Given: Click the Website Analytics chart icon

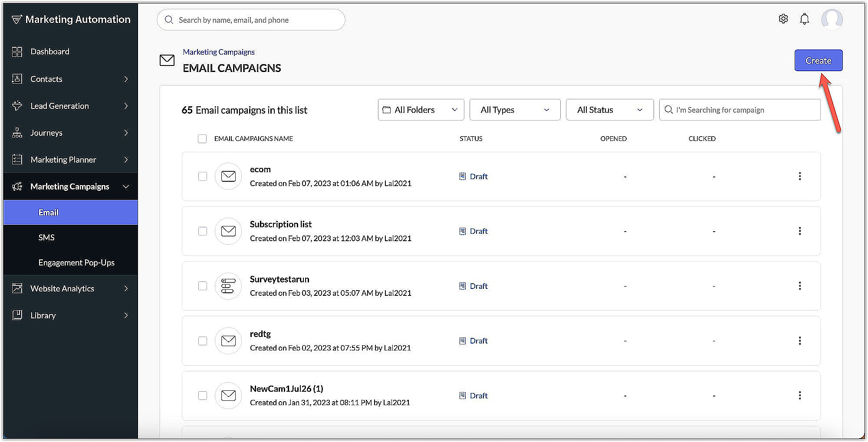Looking at the screenshot, I should click(17, 288).
